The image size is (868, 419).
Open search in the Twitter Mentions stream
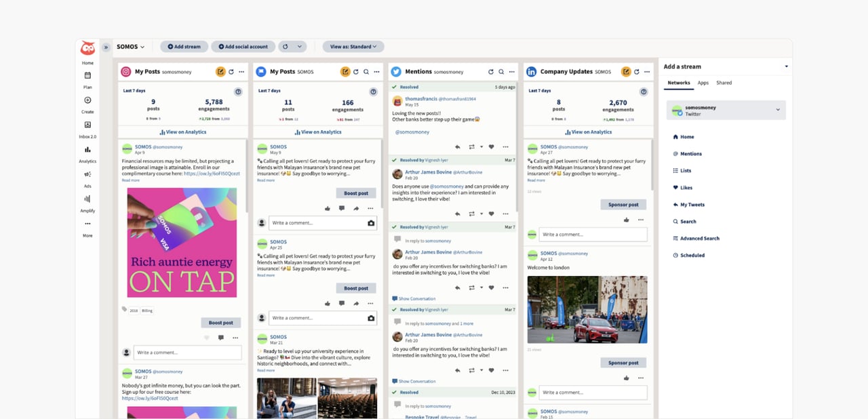click(x=500, y=71)
